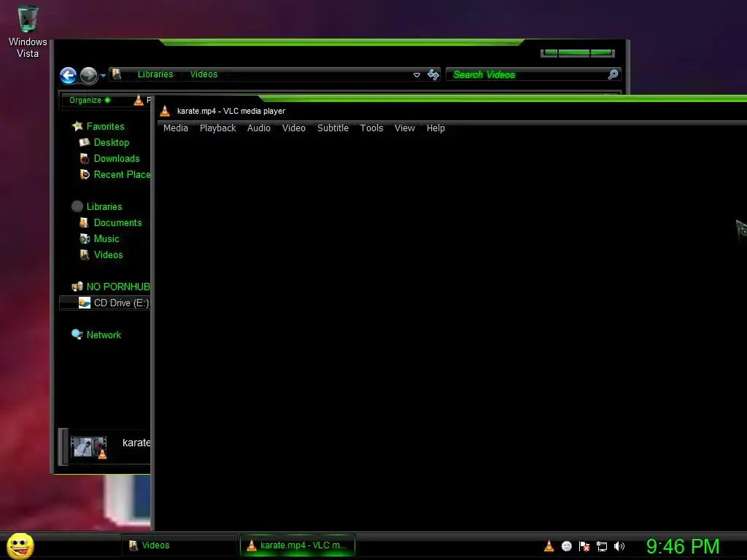Open the VLC Help menu
The width and height of the screenshot is (747, 560).
pyautogui.click(x=436, y=128)
